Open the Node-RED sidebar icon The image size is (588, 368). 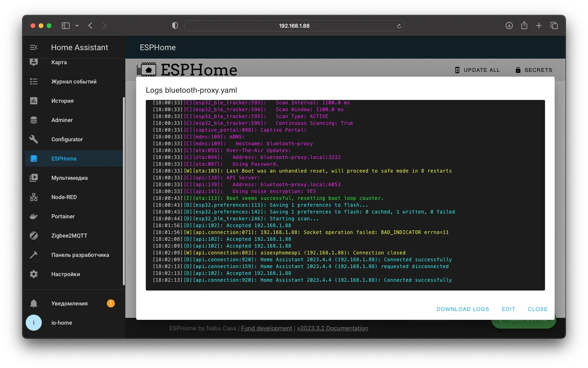[34, 197]
